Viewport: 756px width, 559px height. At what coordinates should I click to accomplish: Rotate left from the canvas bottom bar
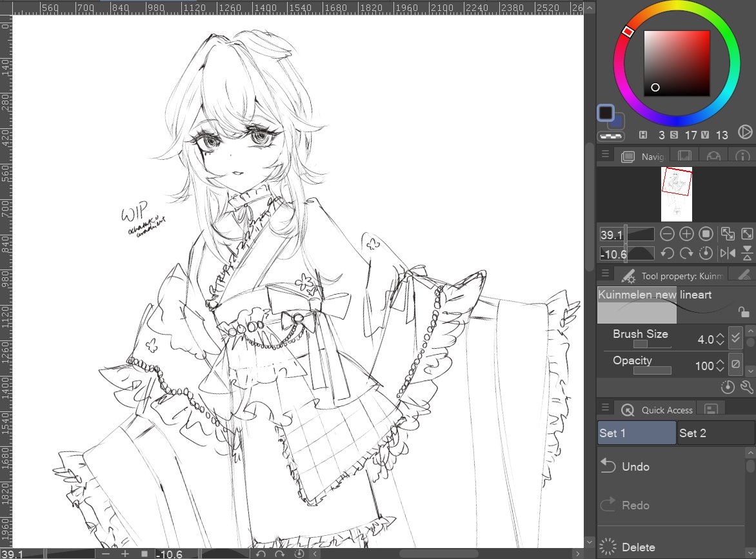tap(261, 554)
